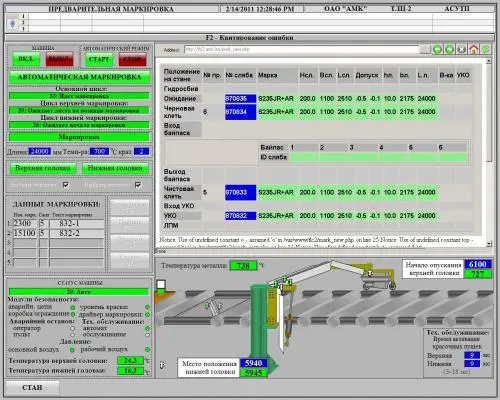Select slab number 870833 in Чистовая клеть row
Viewport: 500px width, 400px height.
pyautogui.click(x=240, y=192)
